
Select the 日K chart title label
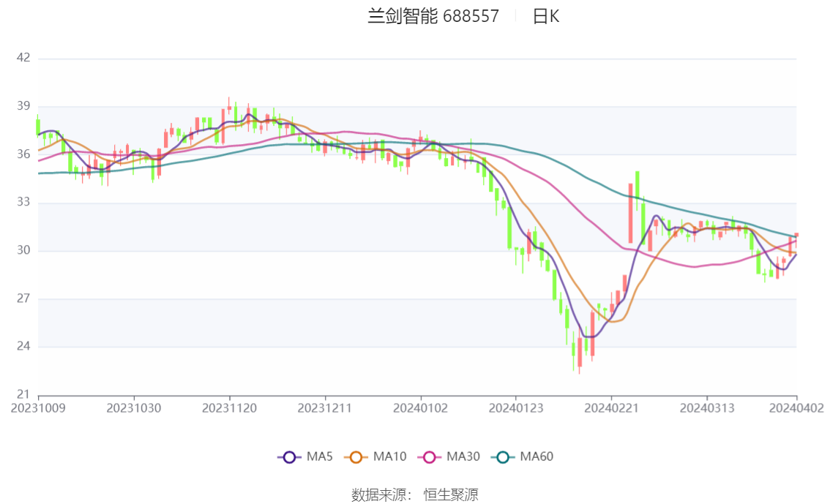(x=546, y=16)
